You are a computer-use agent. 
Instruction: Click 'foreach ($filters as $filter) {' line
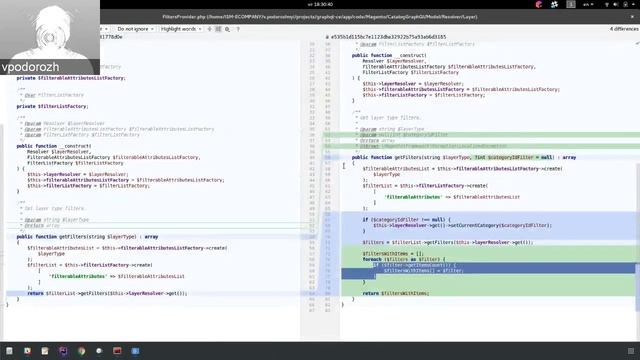coord(404,259)
